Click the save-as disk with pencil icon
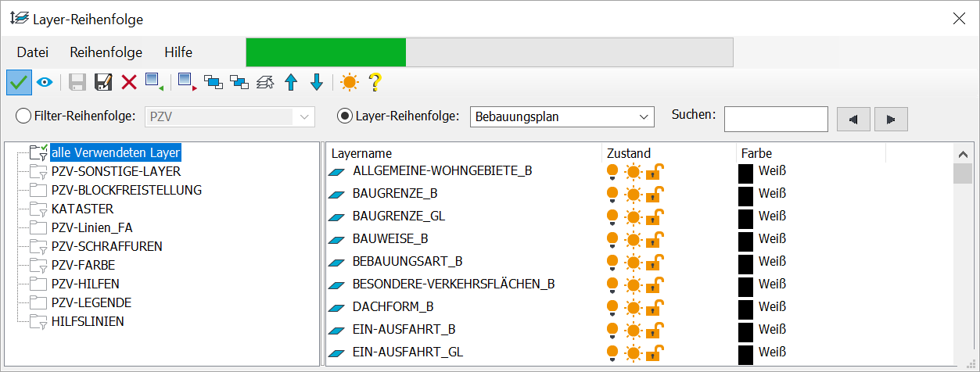The width and height of the screenshot is (980, 372). 103,81
